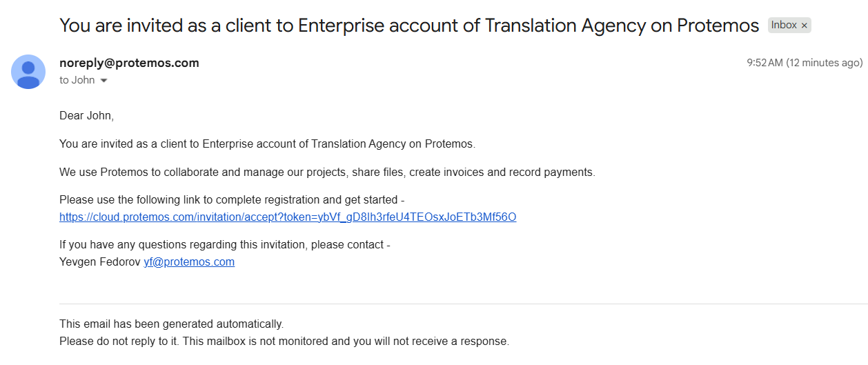Click the "(12 minutes ago)" relative time text
The image size is (868, 365).
click(x=825, y=63)
